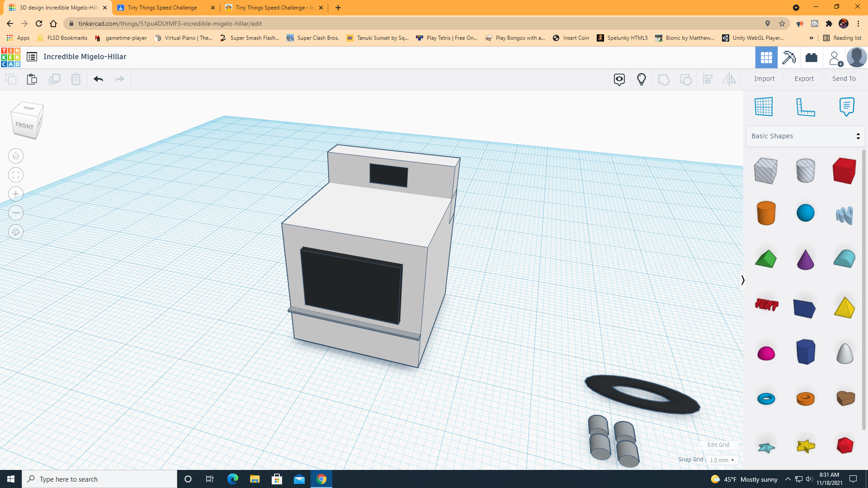Click the Export button
Image resolution: width=868 pixels, height=488 pixels.
pos(804,79)
